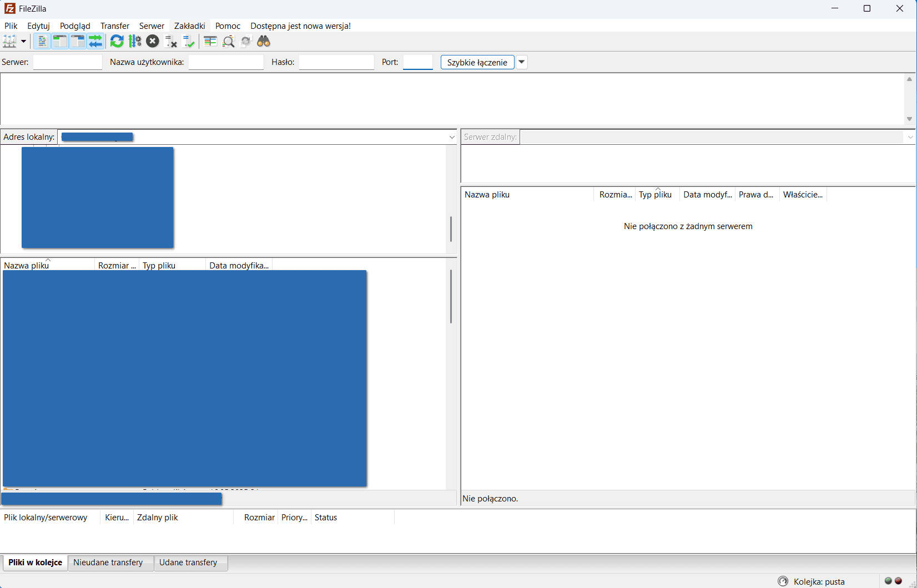Open the Edytuj menu
917x588 pixels.
coord(38,26)
